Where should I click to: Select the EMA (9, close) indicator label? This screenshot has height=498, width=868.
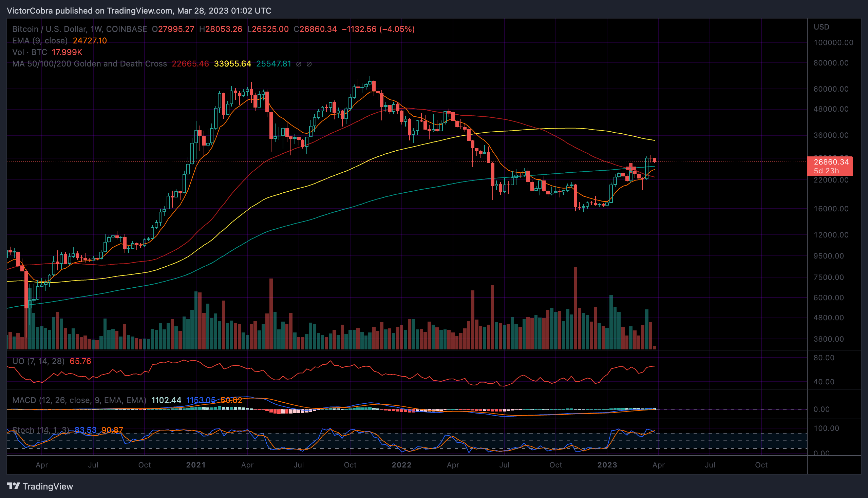pyautogui.click(x=40, y=41)
